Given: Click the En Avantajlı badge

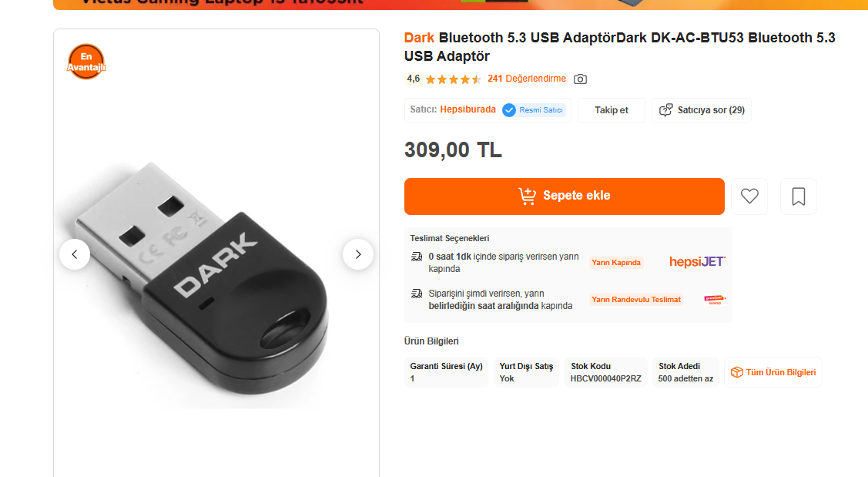Looking at the screenshot, I should coord(85,62).
